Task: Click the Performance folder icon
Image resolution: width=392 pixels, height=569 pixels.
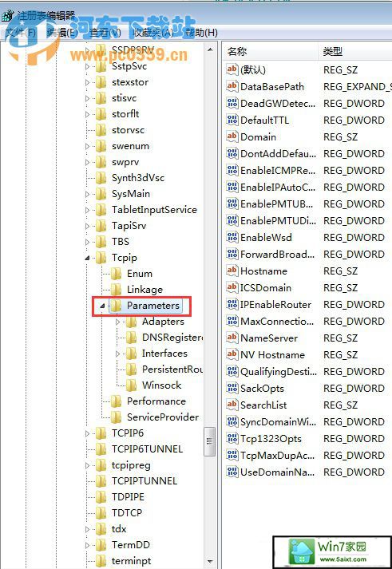Action: coord(116,401)
